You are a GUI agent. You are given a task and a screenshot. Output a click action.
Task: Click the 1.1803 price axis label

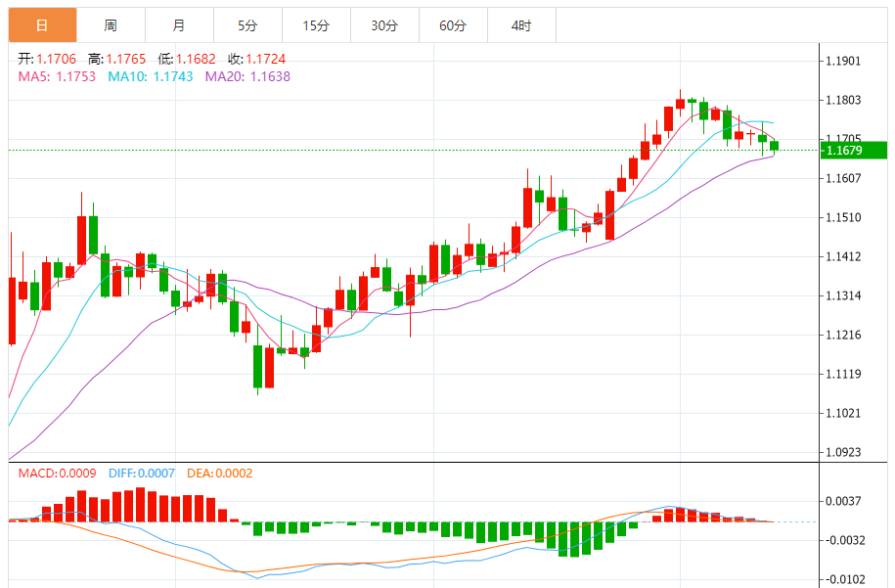click(x=843, y=100)
